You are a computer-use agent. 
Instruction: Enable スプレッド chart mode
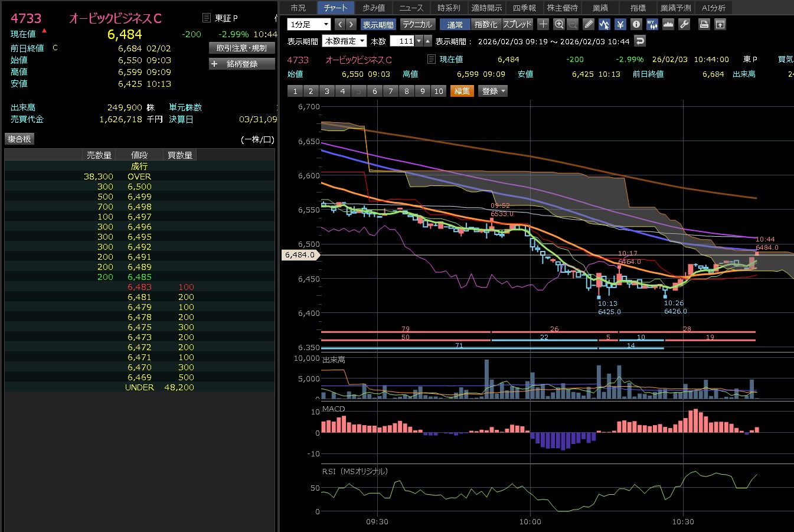point(517,24)
